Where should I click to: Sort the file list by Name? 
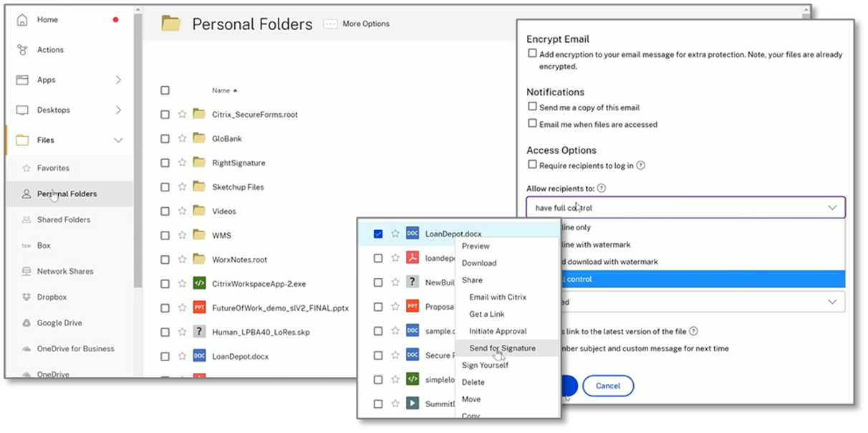[x=224, y=90]
